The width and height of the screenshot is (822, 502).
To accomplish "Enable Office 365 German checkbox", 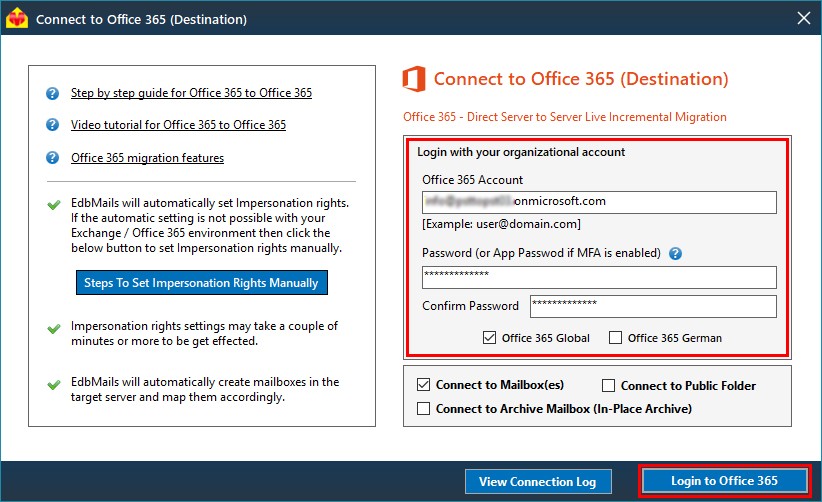I will (615, 337).
